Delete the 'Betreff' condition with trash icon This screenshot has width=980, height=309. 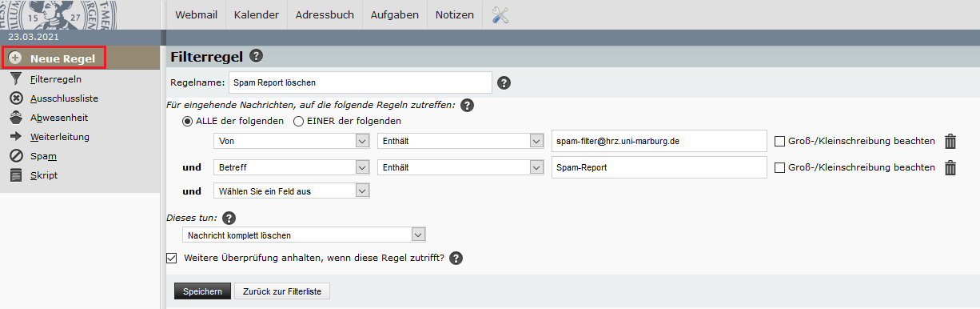pos(950,167)
